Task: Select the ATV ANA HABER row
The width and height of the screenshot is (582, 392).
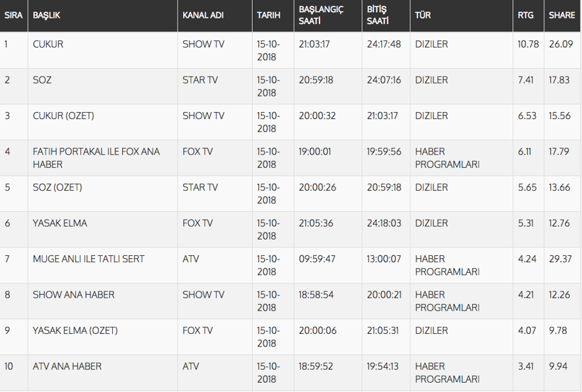Action: click(67, 366)
